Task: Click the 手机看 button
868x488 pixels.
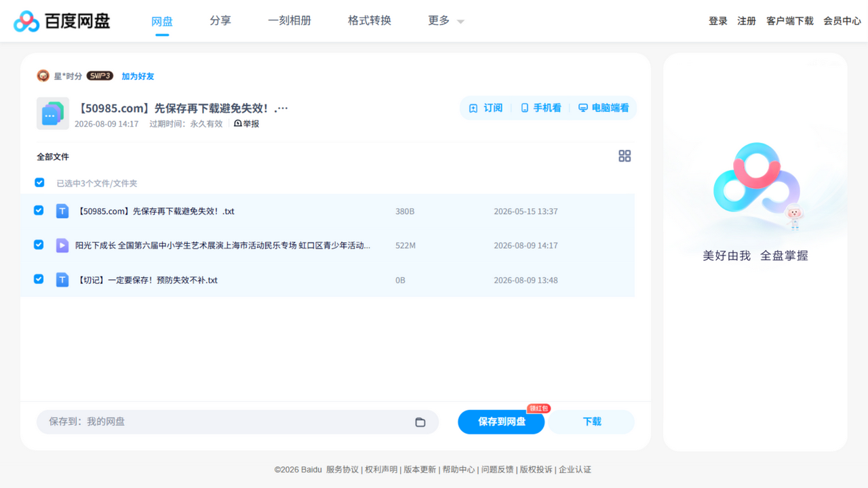Action: [x=540, y=108]
